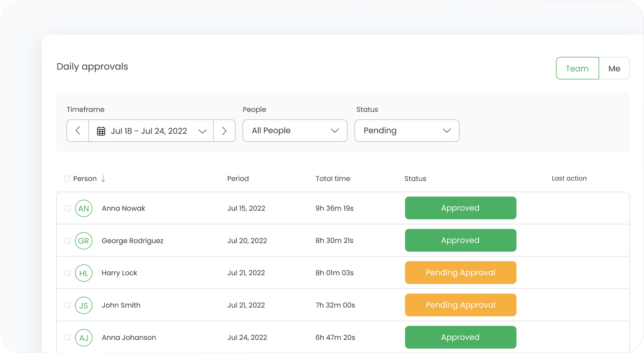Screen dimensions: 644x353
Task: Tick the select-all checkbox beside Person
Action: (x=67, y=179)
